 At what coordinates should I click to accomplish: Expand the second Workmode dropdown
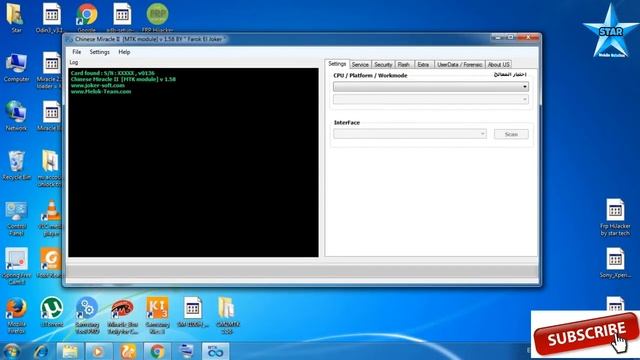(x=431, y=99)
